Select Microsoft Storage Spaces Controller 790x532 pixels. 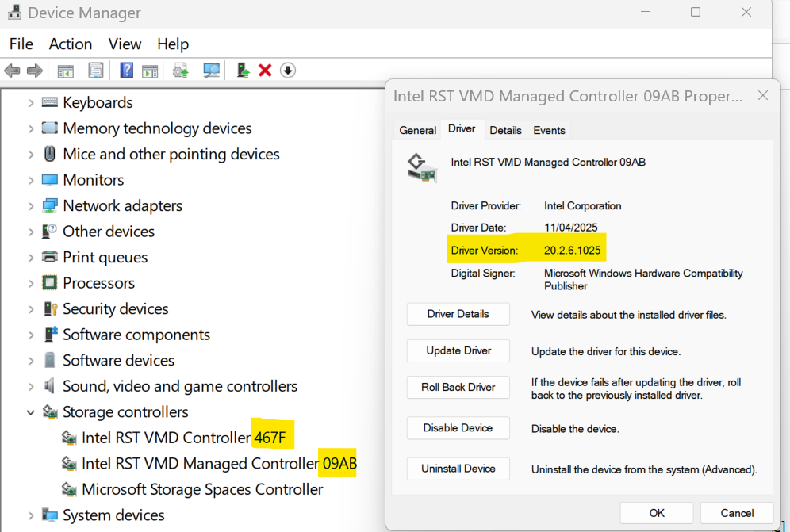[x=192, y=489]
